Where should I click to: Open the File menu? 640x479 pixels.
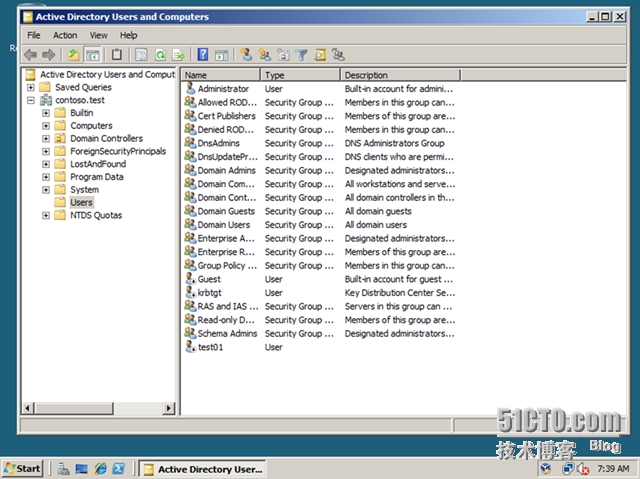pos(33,35)
